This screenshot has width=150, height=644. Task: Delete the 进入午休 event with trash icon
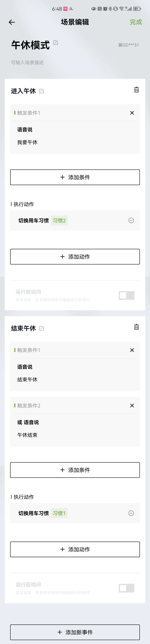(x=136, y=90)
